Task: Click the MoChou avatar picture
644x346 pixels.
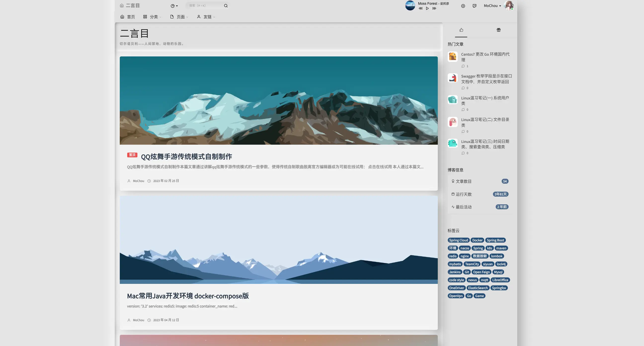Action: [x=509, y=5]
